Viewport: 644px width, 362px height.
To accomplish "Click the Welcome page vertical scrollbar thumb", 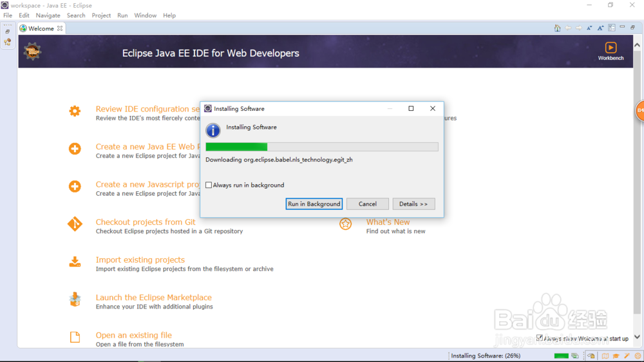I will [637, 183].
